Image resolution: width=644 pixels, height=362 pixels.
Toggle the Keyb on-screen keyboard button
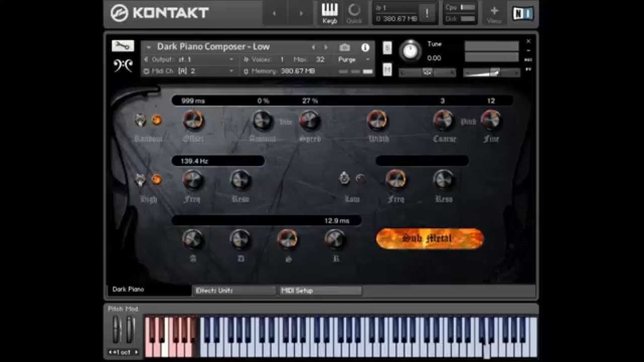click(330, 14)
